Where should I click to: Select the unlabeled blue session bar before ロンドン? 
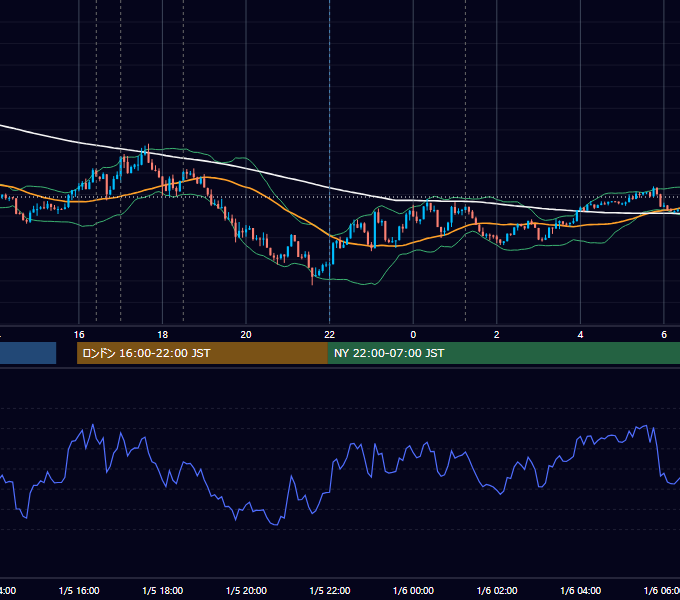pyautogui.click(x=28, y=353)
